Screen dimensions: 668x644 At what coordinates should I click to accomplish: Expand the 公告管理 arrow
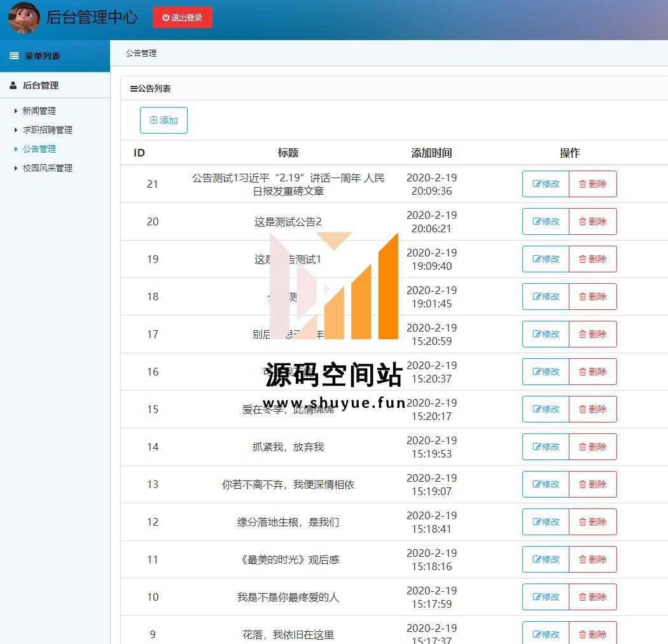click(x=16, y=149)
